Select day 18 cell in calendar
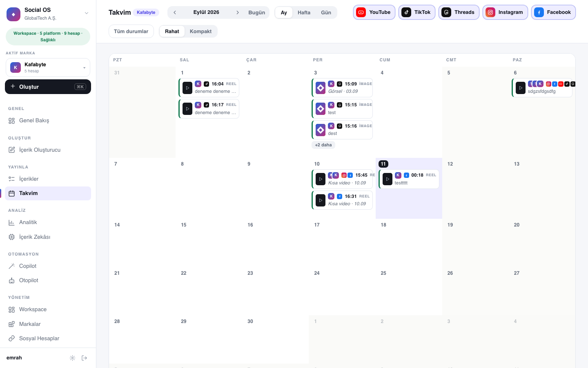This screenshot has height=368, width=588. pos(409,243)
